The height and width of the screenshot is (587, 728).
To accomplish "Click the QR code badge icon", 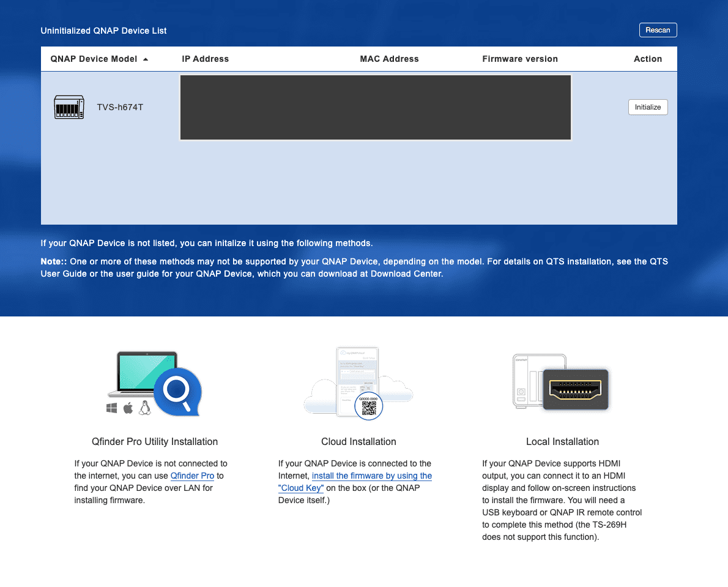I will [368, 406].
